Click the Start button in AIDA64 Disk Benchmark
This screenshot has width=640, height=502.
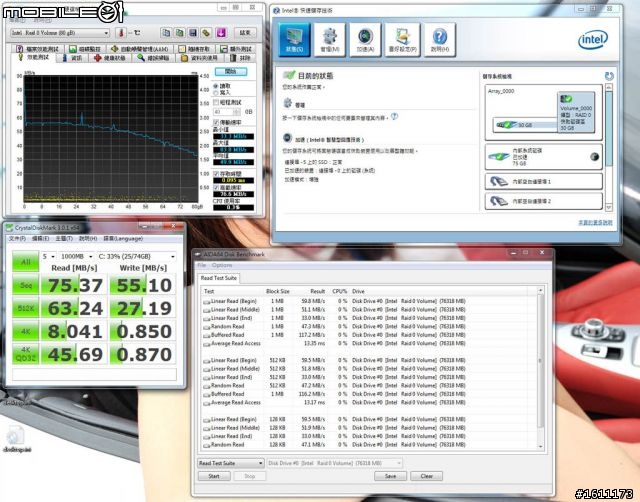pos(214,476)
